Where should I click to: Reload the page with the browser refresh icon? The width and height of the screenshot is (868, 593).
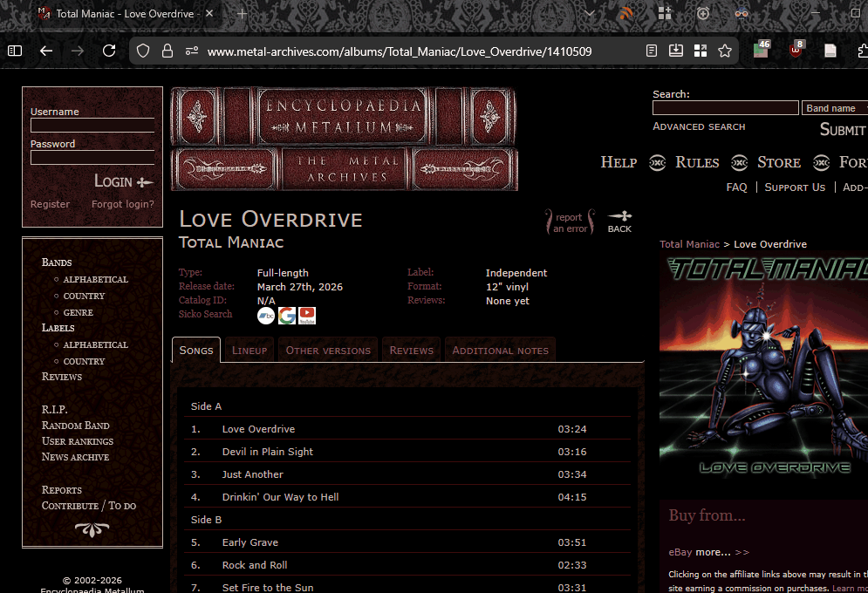tap(109, 51)
